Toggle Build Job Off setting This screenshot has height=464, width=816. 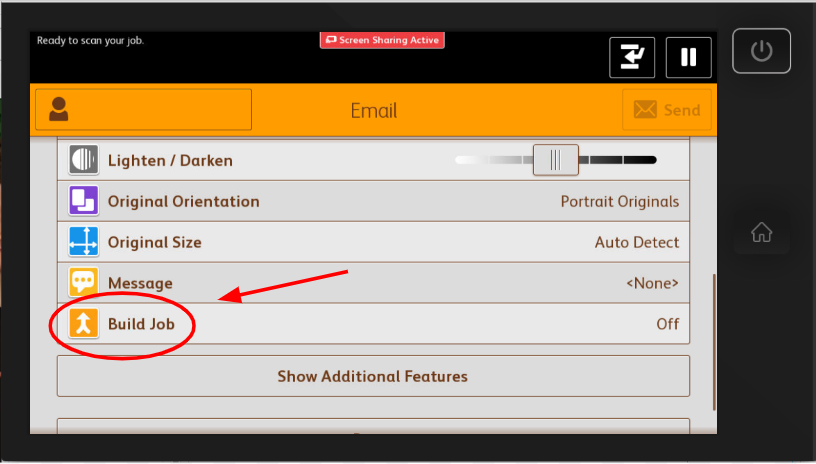[x=667, y=324]
